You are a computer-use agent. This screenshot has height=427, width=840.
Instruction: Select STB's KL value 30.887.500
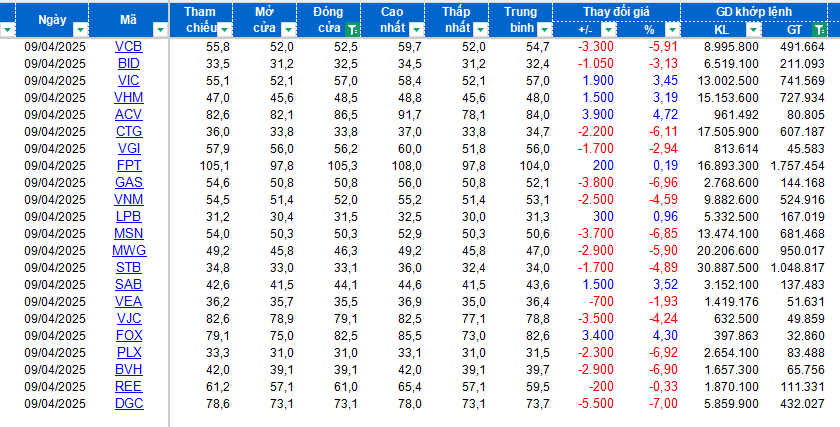point(728,267)
